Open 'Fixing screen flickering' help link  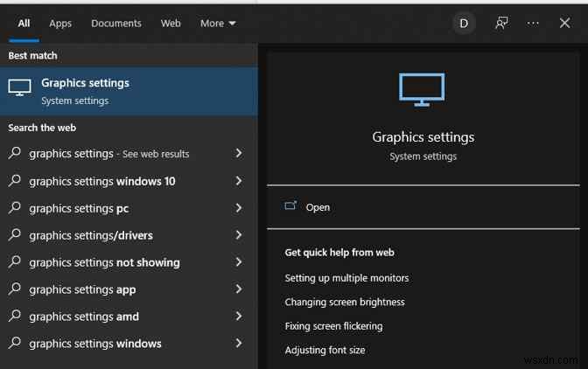pyautogui.click(x=333, y=326)
